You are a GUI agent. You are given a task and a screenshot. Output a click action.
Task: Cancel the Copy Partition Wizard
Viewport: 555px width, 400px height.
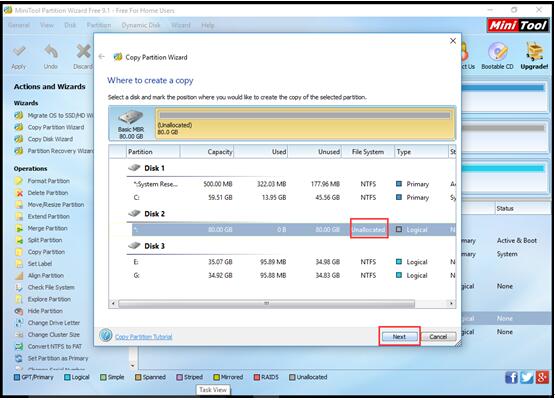pyautogui.click(x=438, y=336)
